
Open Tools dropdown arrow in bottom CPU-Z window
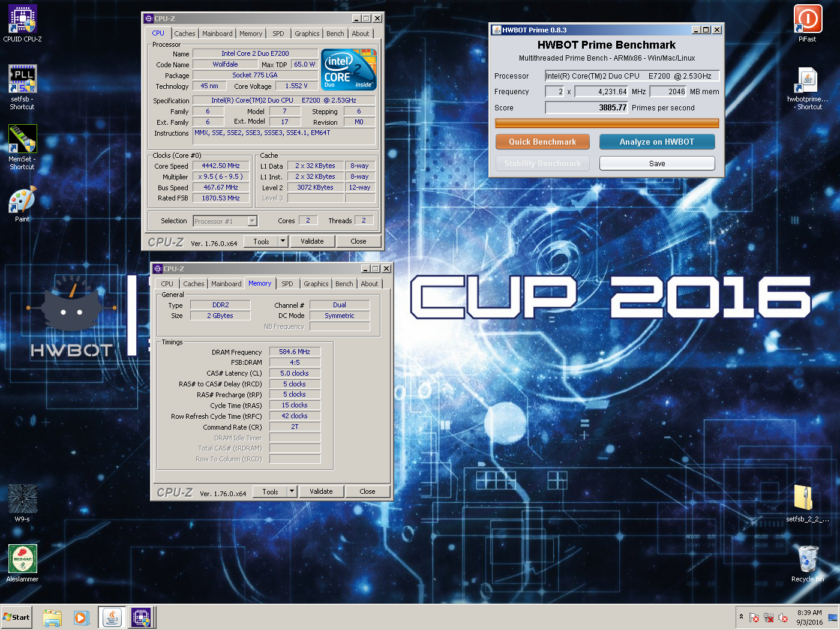[292, 491]
